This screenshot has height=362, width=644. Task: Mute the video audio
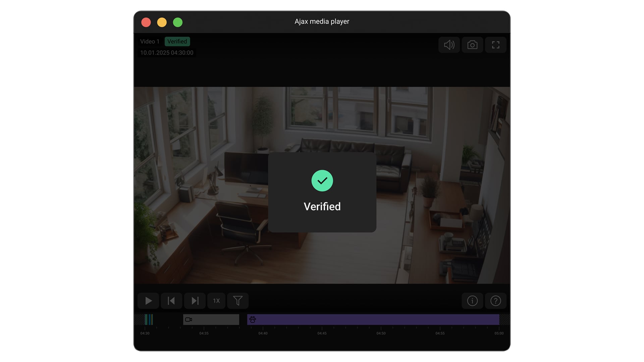449,45
